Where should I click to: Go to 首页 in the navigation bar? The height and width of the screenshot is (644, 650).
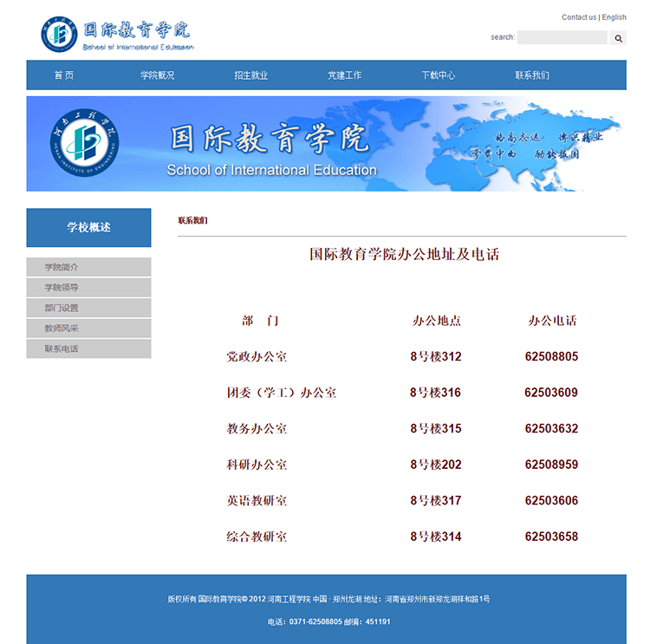64,75
